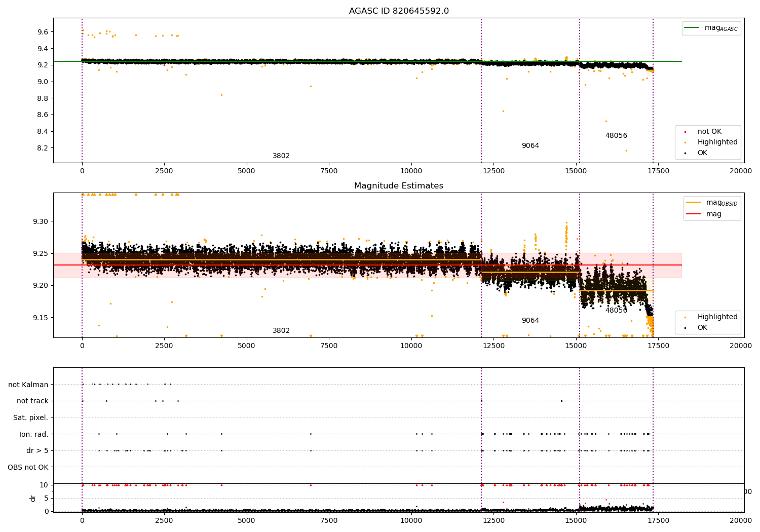Click orange line sample in mag OBSID legend
The height and width of the screenshot is (532, 760).
pyautogui.click(x=693, y=202)
